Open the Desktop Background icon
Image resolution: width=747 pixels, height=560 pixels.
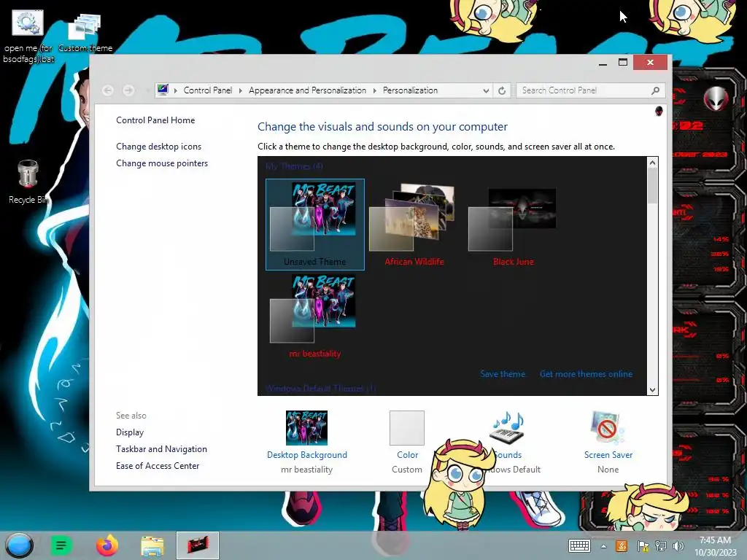coord(306,427)
